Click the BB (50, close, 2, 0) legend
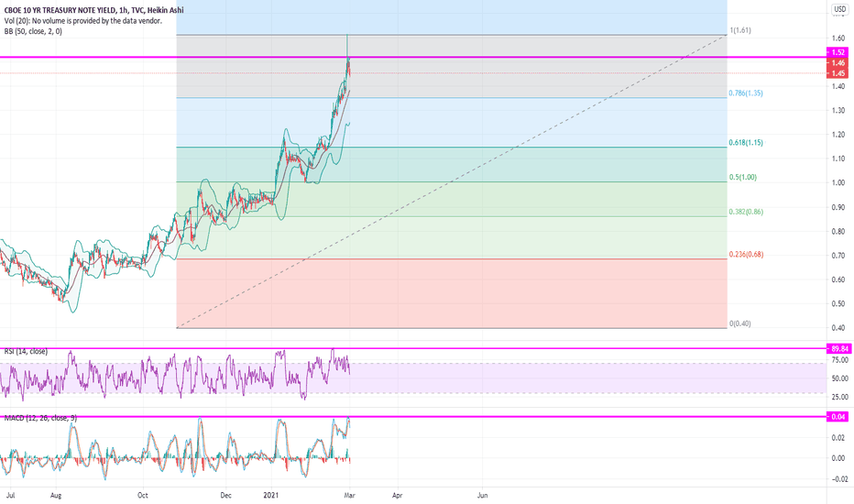 click(33, 31)
